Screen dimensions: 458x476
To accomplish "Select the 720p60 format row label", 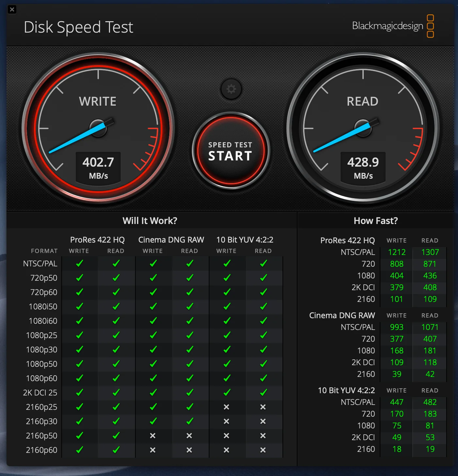I will [44, 292].
